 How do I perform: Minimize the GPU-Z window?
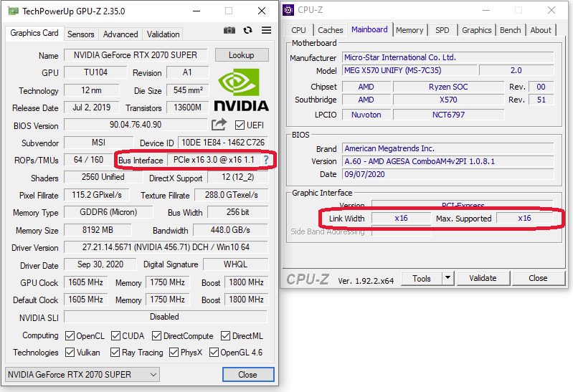pos(196,11)
